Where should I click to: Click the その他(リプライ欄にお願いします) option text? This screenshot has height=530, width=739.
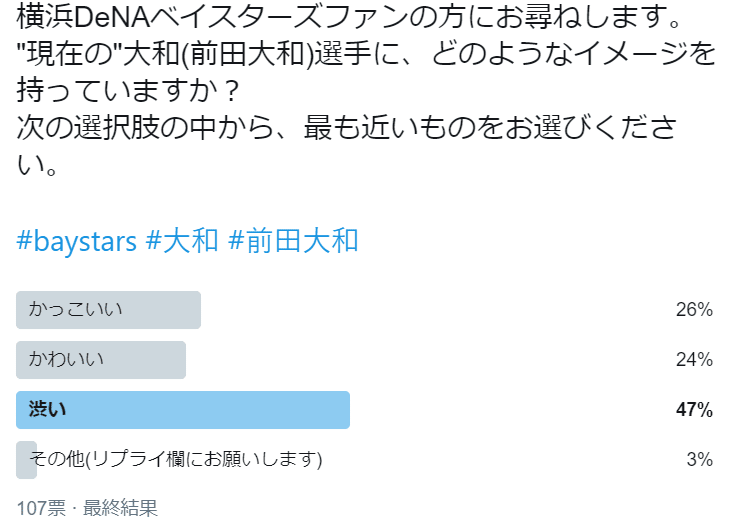(x=175, y=459)
